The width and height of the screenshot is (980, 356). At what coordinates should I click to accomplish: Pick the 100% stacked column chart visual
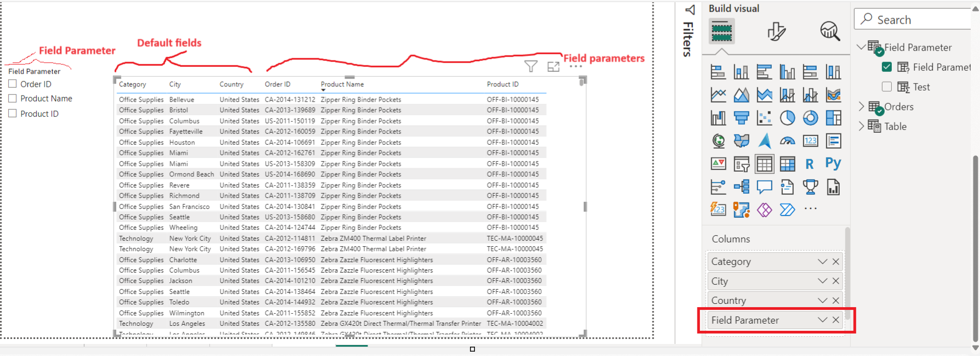point(833,72)
